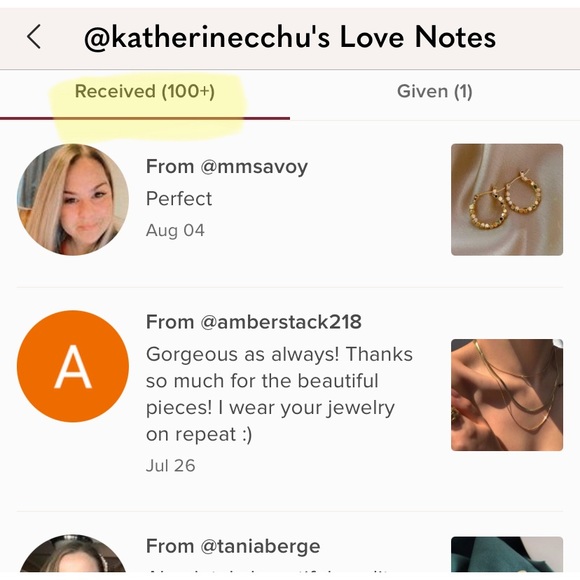Tap the "pieces! I wear your jewelry" line
This screenshot has width=580, height=580.
point(270,408)
